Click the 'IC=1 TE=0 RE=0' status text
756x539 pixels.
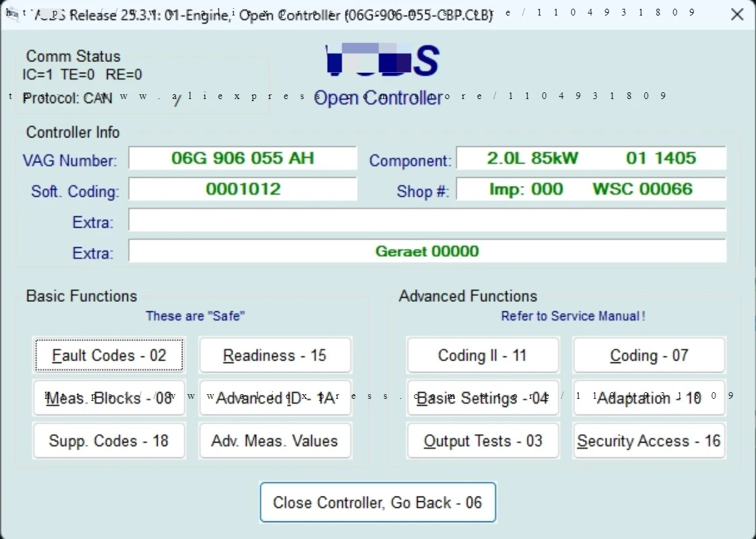pos(82,75)
